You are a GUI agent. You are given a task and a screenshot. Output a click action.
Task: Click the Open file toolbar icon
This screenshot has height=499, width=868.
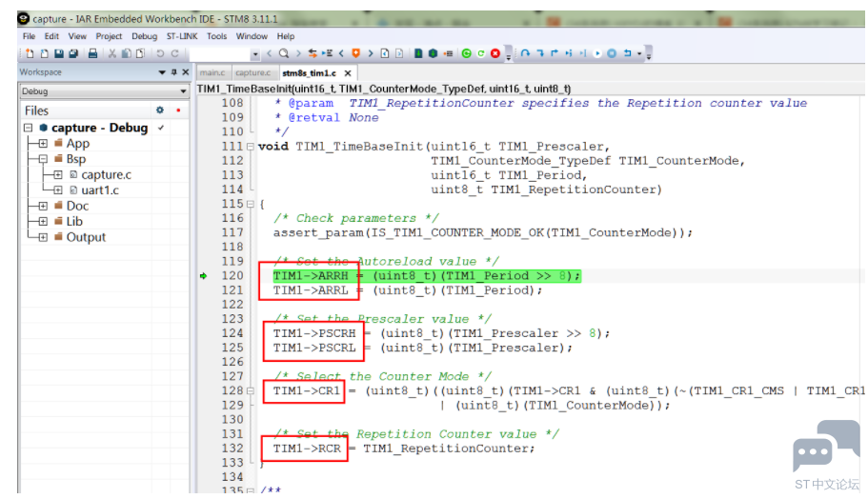click(x=44, y=53)
